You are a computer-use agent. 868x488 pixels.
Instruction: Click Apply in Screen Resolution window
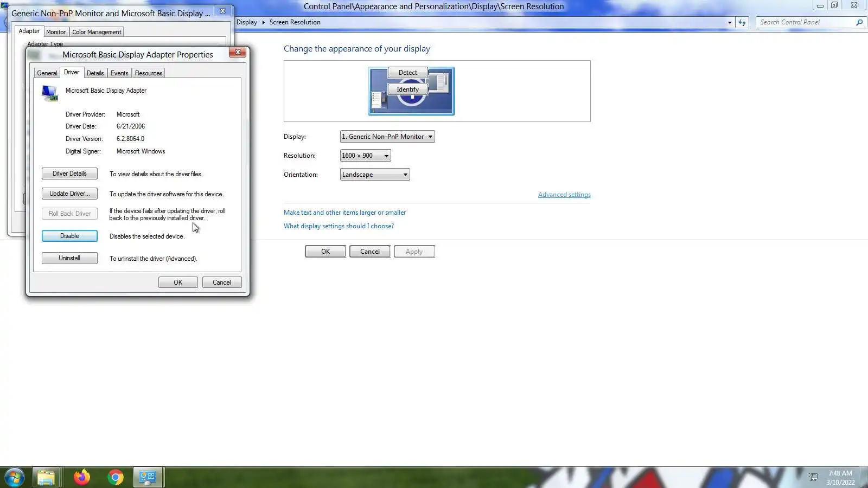tap(414, 252)
